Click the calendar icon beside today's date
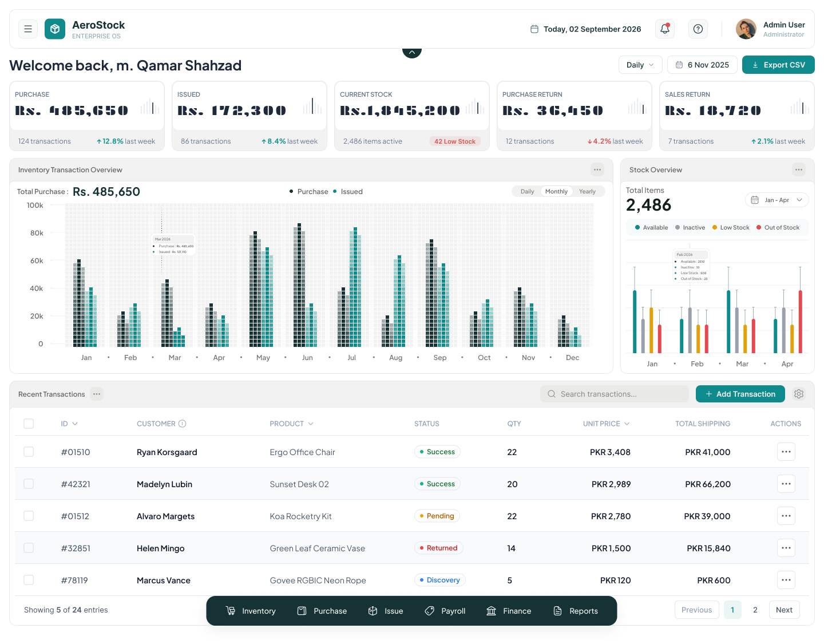Image resolution: width=824 pixels, height=644 pixels. [x=534, y=29]
